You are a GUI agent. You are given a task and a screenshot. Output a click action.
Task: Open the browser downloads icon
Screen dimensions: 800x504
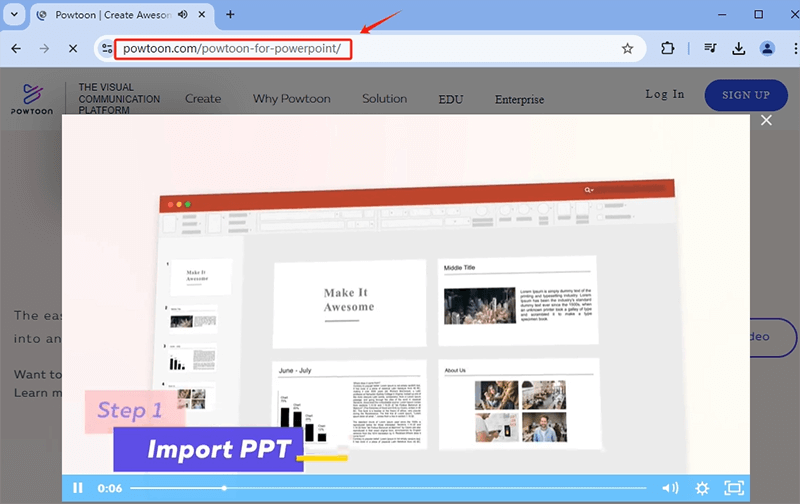pos(738,48)
